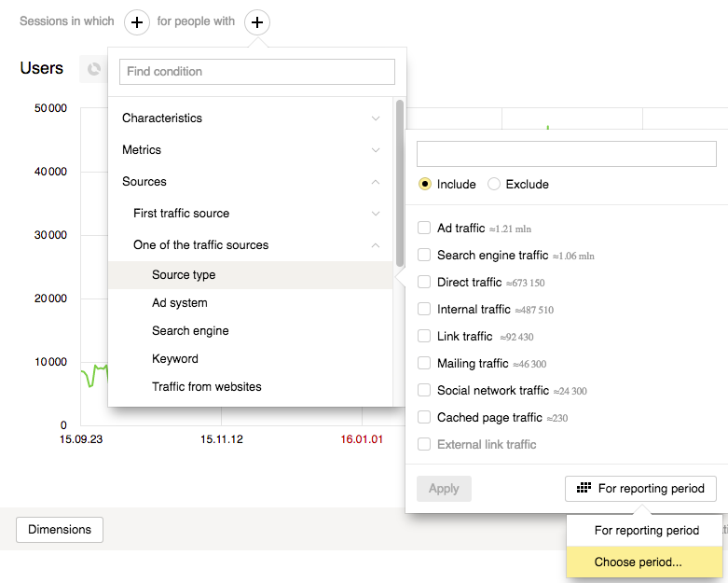Check the Ad traffic checkbox
This screenshot has height=583, width=728.
pos(424,228)
